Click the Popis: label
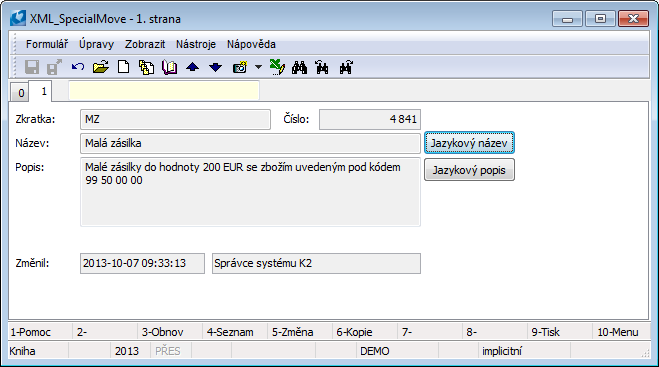This screenshot has height=367, width=659. (x=29, y=167)
